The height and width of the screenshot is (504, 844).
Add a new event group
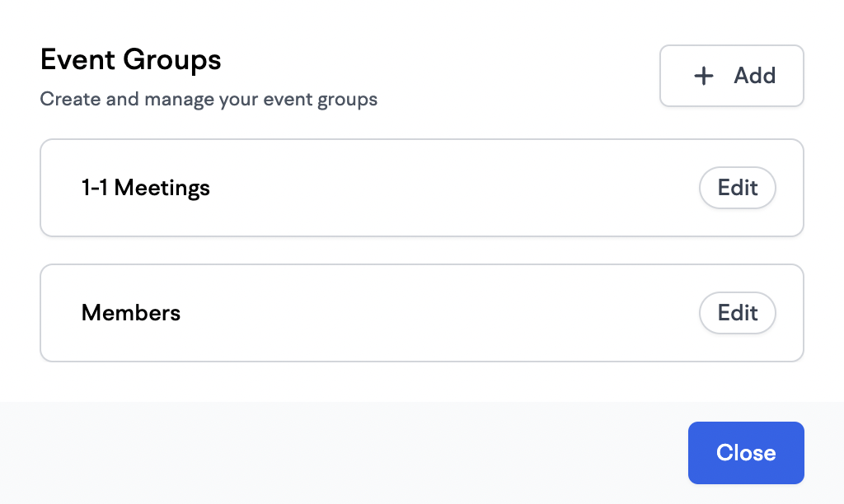732,76
